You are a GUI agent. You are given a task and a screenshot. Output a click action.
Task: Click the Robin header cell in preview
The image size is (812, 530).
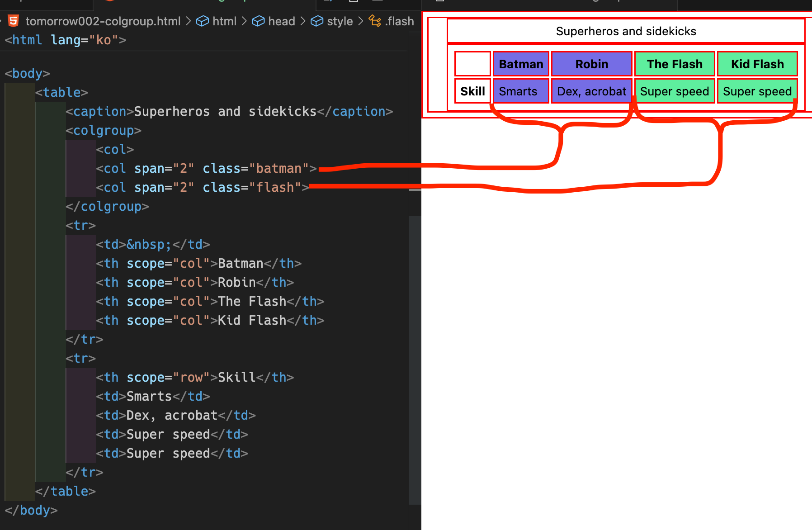point(591,64)
